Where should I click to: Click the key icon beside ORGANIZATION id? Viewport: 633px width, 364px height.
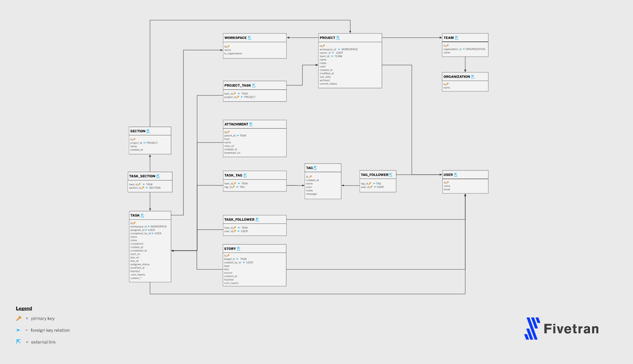tap(447, 84)
